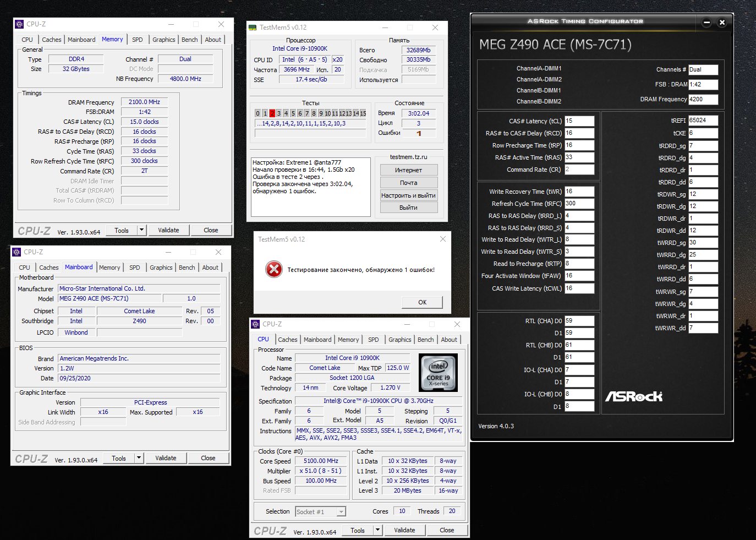Viewport: 756px width, 540px height.
Task: Open Tools dropdown arrow in CPU-Z CPU-tab window
Action: pos(378,530)
